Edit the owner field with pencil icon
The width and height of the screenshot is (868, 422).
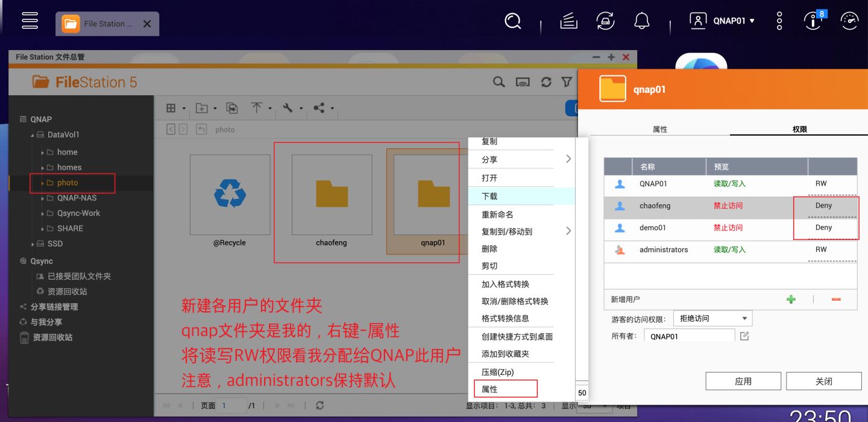pyautogui.click(x=744, y=336)
